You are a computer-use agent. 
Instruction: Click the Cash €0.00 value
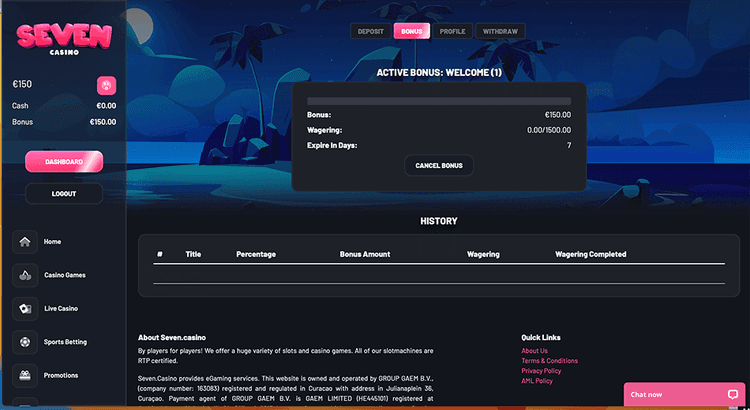[106, 106]
